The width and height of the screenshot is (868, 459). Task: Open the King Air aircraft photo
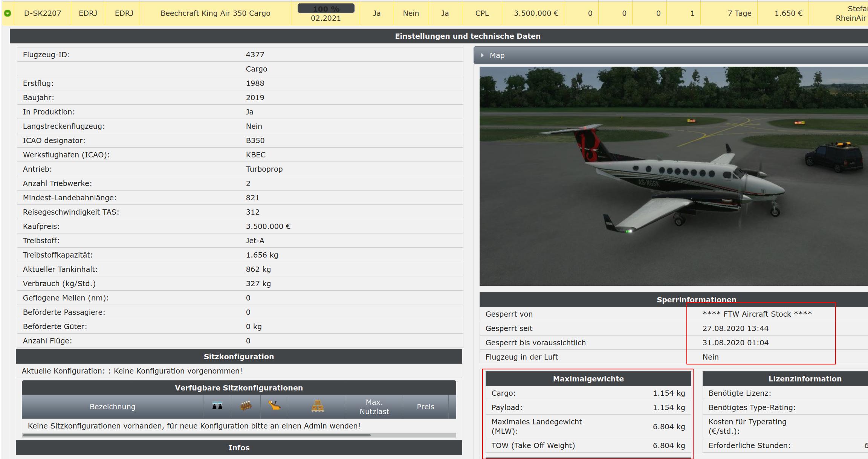tap(673, 176)
